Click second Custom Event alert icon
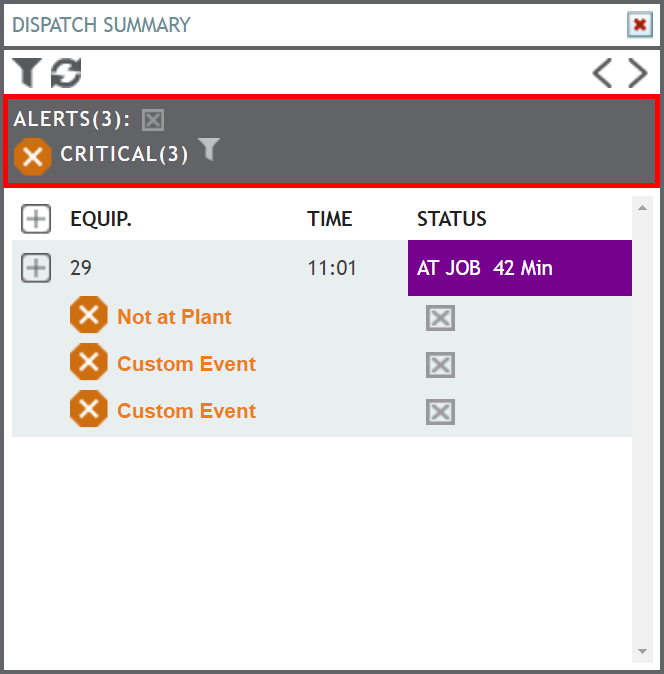 (x=89, y=408)
